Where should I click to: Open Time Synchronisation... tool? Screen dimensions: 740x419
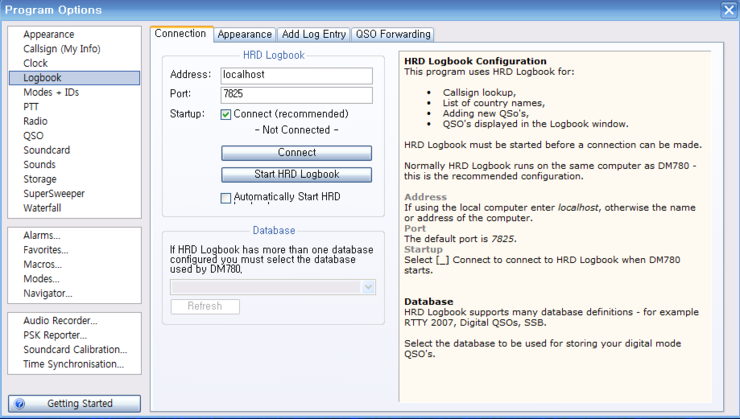tap(74, 364)
